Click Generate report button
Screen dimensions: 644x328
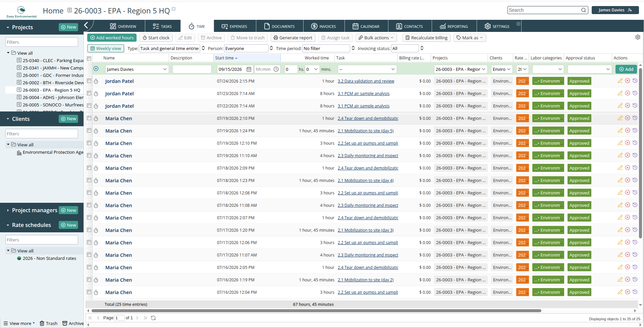pyautogui.click(x=293, y=38)
